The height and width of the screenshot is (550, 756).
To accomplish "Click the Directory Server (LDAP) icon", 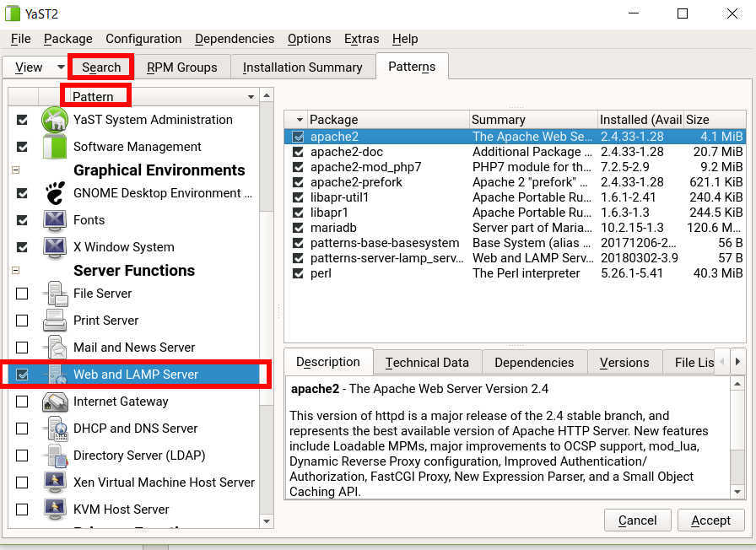I will (x=57, y=456).
